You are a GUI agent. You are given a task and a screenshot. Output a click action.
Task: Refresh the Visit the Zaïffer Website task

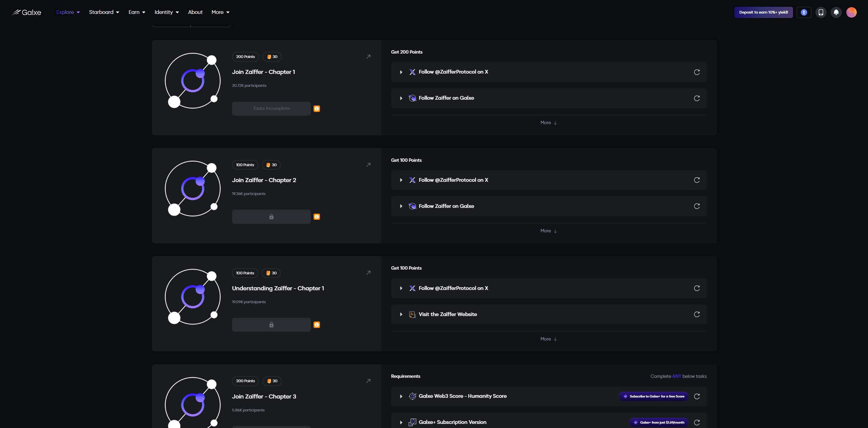[x=697, y=314]
